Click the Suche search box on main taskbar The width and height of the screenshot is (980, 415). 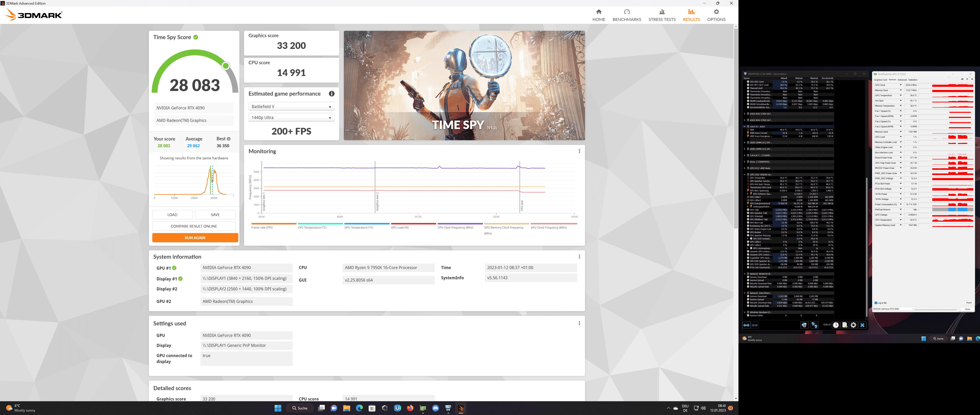click(x=300, y=408)
